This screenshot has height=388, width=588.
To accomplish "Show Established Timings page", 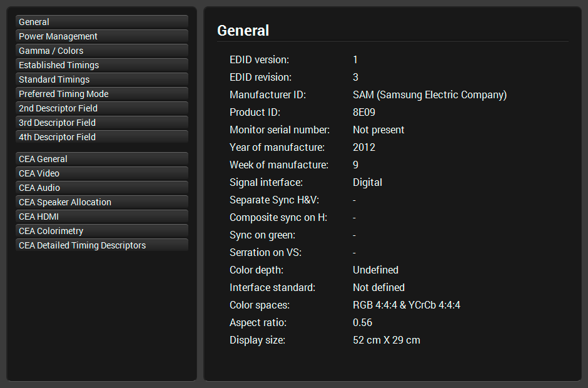I will point(101,65).
